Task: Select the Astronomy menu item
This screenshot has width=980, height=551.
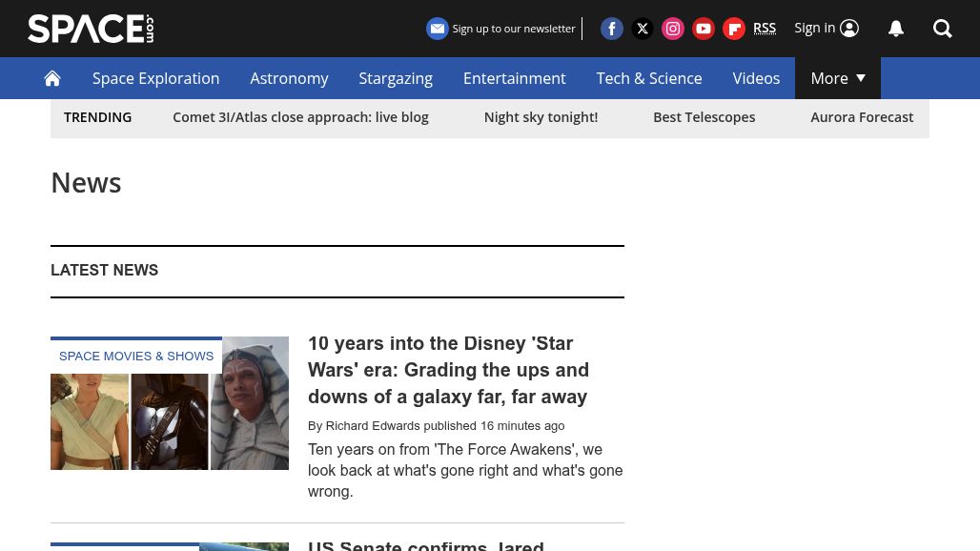Action: pos(289,78)
